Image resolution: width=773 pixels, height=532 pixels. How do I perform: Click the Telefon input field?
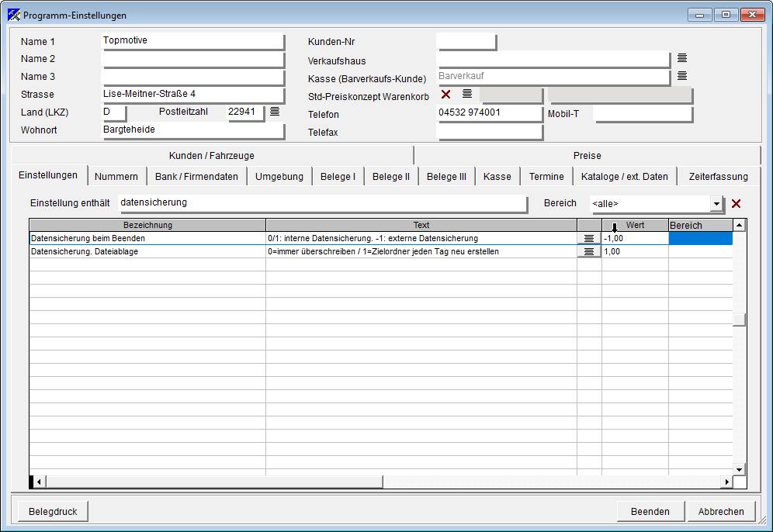[490, 112]
